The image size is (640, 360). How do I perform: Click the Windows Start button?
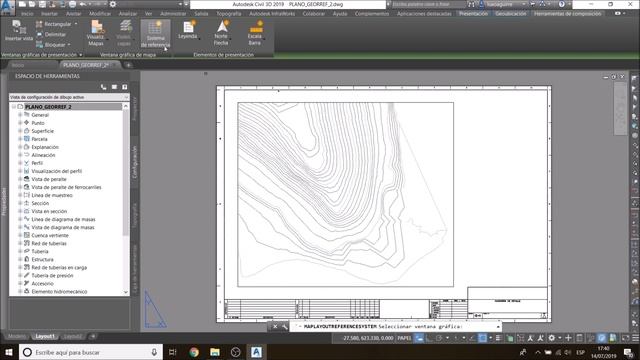(x=9, y=352)
